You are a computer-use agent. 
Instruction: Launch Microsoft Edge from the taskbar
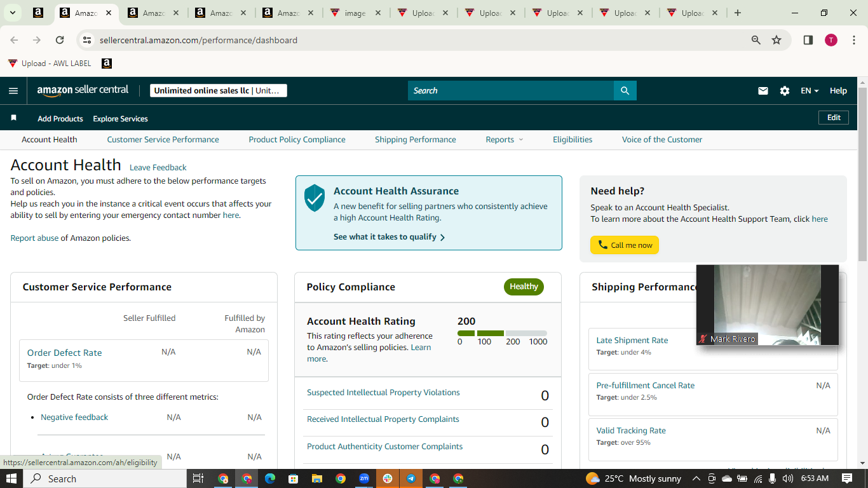click(269, 478)
